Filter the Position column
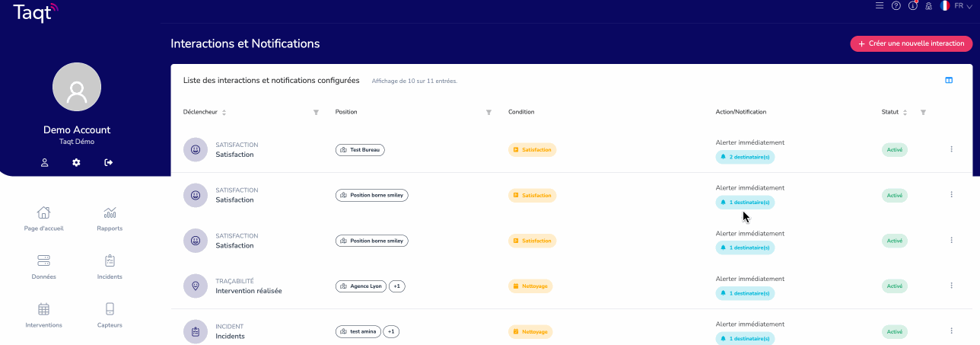 point(488,113)
